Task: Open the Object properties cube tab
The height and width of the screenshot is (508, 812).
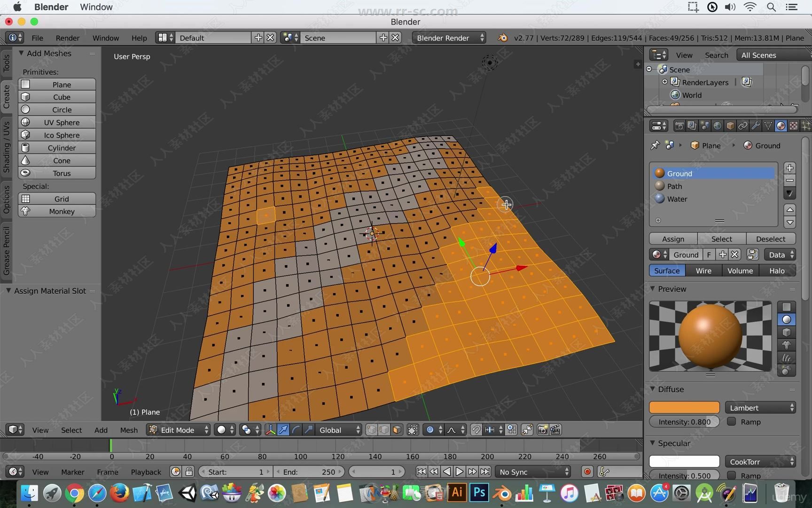Action: (730, 126)
